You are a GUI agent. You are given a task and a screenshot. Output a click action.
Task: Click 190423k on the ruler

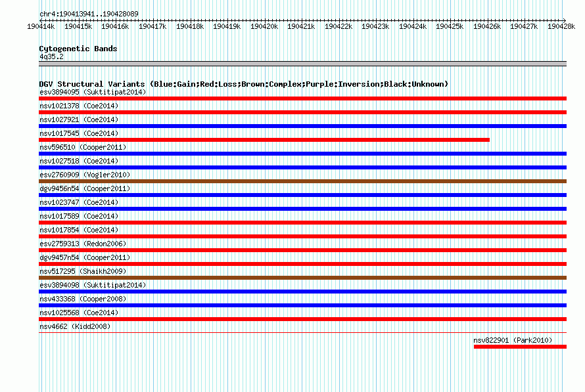click(x=375, y=26)
